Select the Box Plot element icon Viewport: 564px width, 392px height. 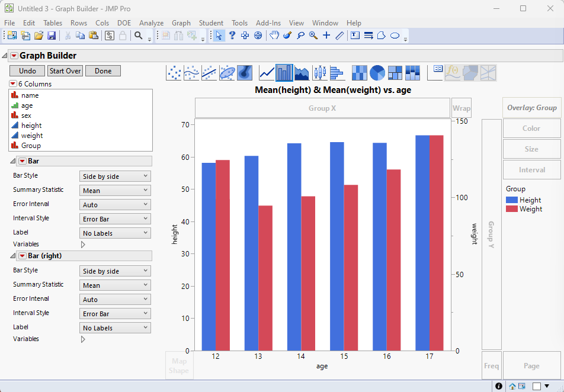click(x=320, y=72)
